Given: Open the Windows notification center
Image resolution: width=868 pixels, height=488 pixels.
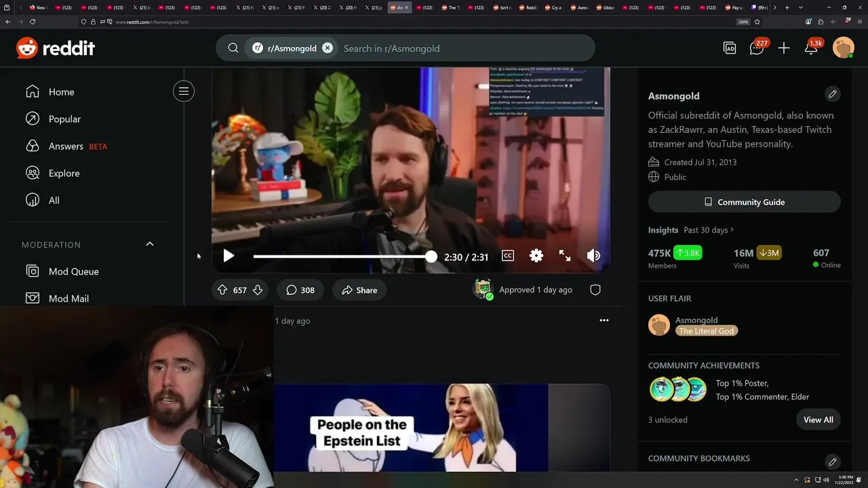Looking at the screenshot, I should pyautogui.click(x=859, y=480).
